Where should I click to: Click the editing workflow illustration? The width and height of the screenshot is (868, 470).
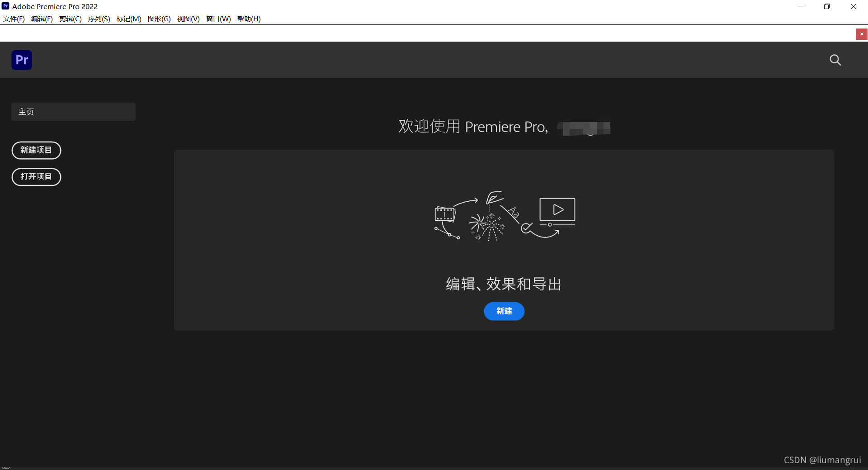[505, 216]
